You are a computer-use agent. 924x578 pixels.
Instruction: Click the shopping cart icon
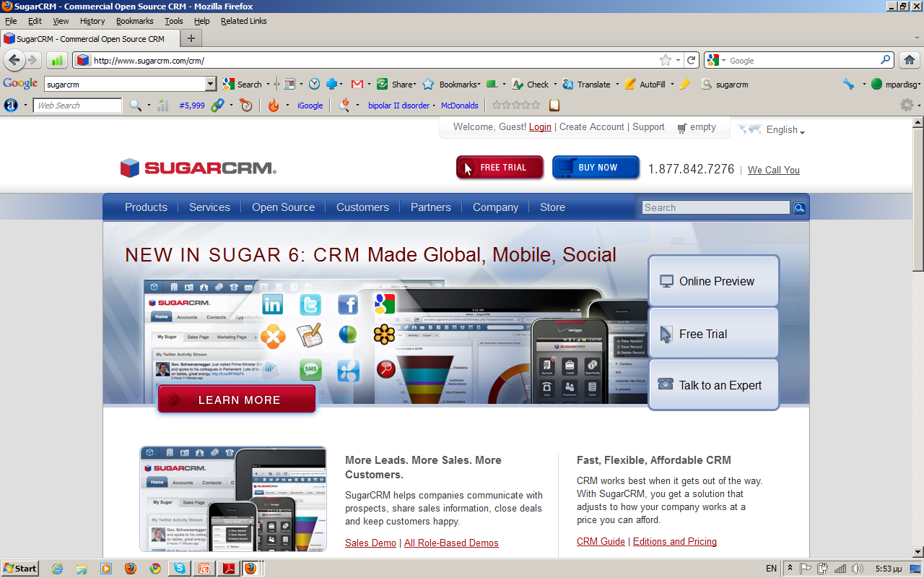coord(682,128)
